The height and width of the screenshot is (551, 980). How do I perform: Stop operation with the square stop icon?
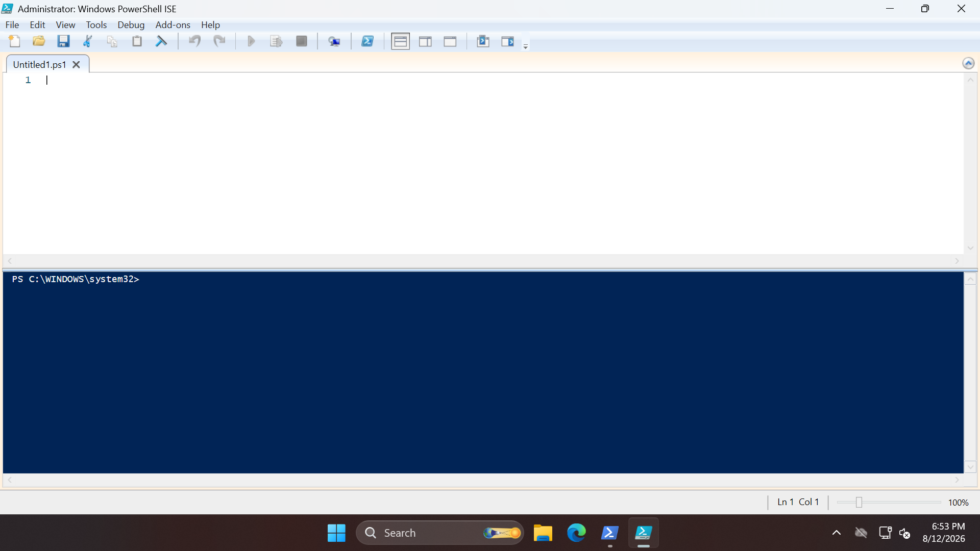[x=302, y=41]
